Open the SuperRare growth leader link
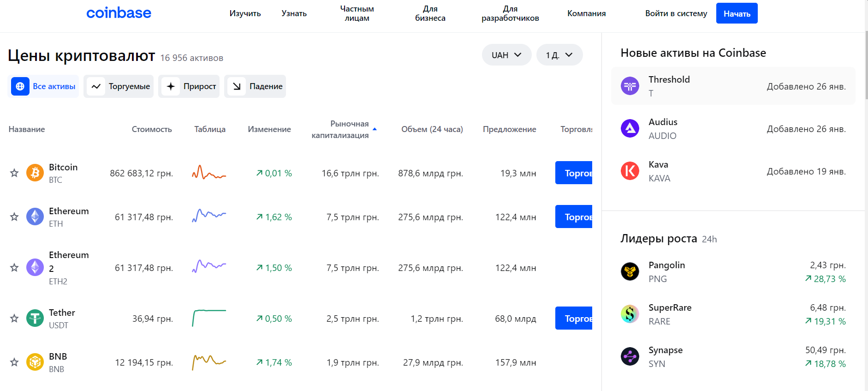The image size is (868, 391). (x=733, y=314)
